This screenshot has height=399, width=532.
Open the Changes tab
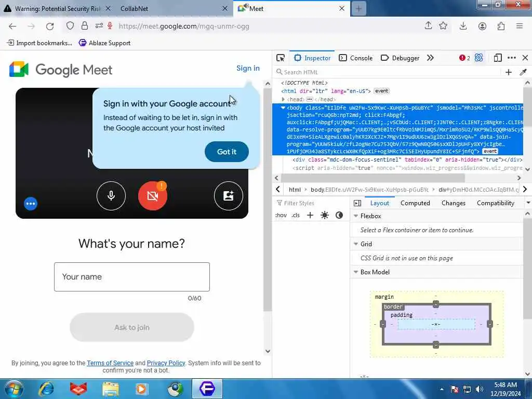(453, 203)
